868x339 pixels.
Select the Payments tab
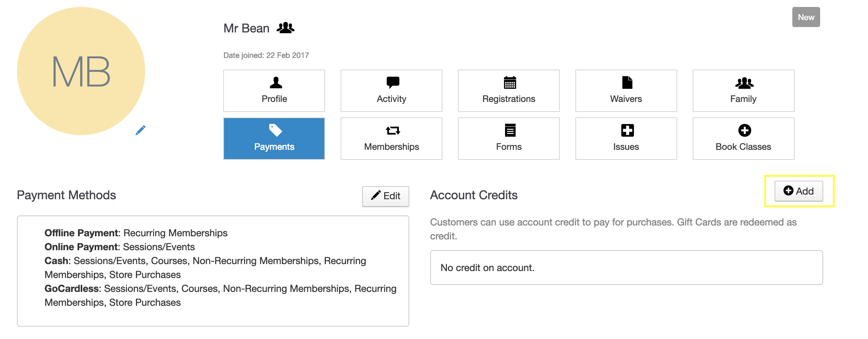click(274, 139)
